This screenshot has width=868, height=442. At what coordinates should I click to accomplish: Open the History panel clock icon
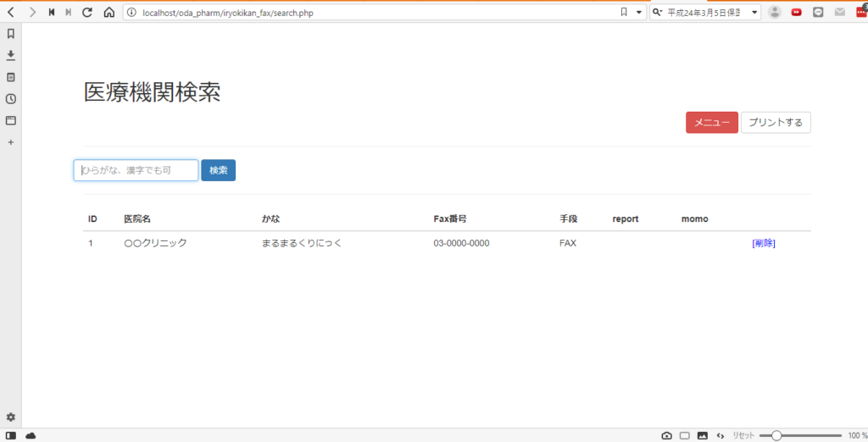[11, 99]
